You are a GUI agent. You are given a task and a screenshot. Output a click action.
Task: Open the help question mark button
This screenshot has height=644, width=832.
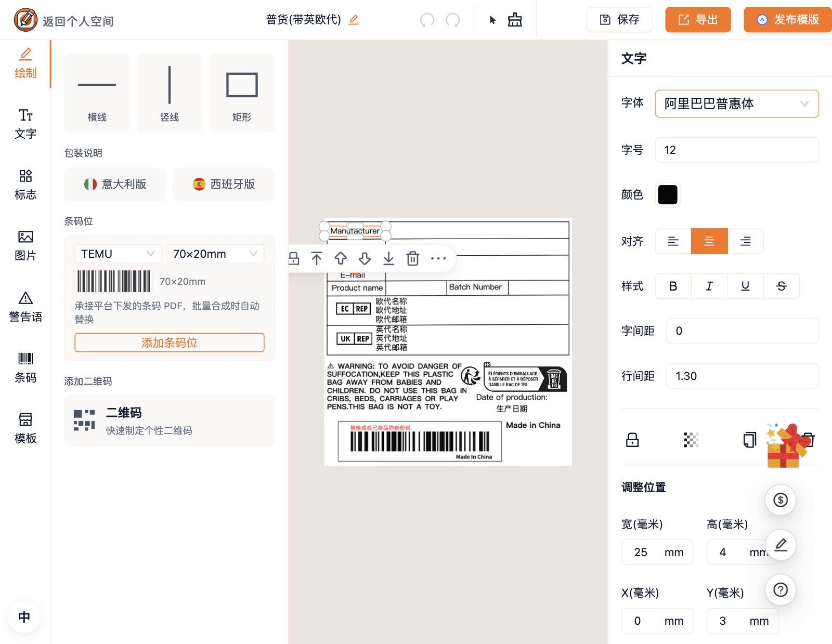[x=781, y=589]
